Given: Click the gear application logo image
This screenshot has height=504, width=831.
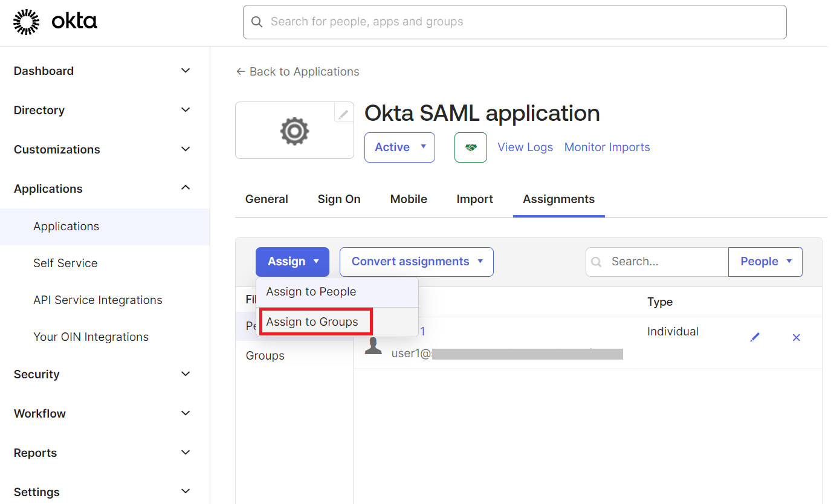Looking at the screenshot, I should pyautogui.click(x=294, y=131).
